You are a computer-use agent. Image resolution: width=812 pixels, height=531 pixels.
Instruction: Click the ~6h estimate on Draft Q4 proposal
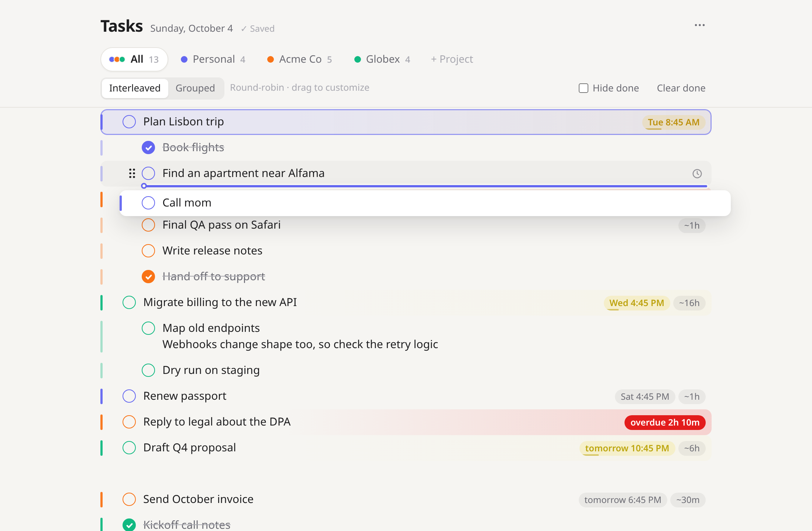692,448
